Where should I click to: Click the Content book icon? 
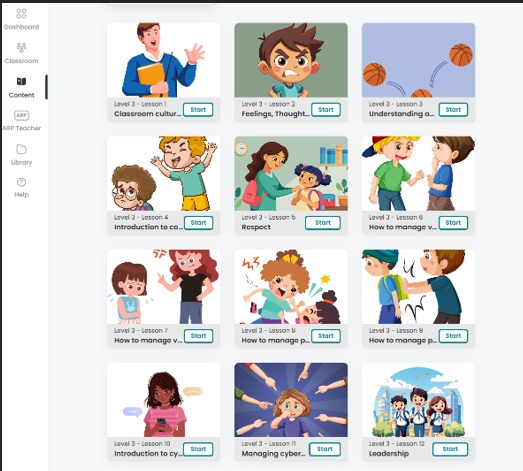point(21,81)
